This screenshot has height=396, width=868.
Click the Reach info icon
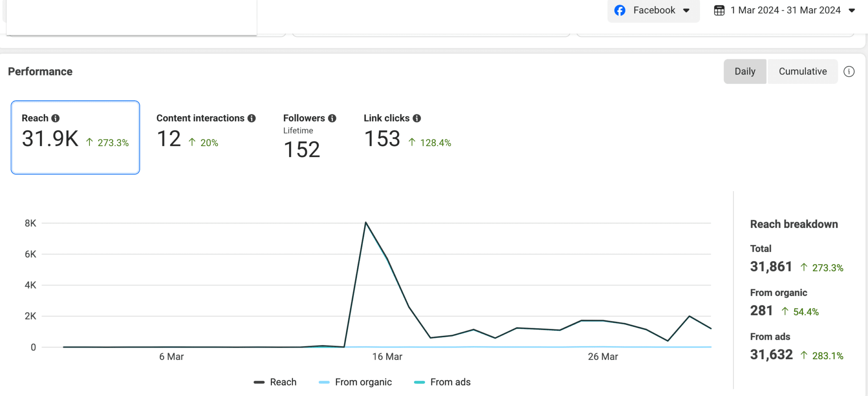[56, 118]
